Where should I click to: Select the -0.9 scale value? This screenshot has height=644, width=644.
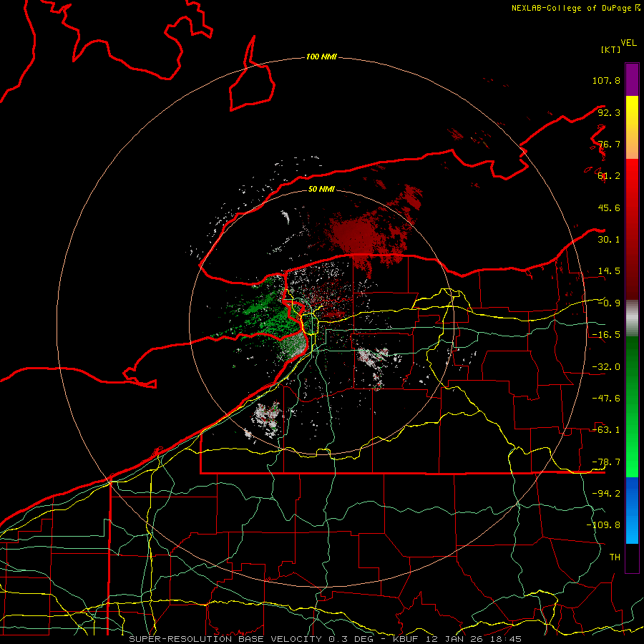click(609, 303)
